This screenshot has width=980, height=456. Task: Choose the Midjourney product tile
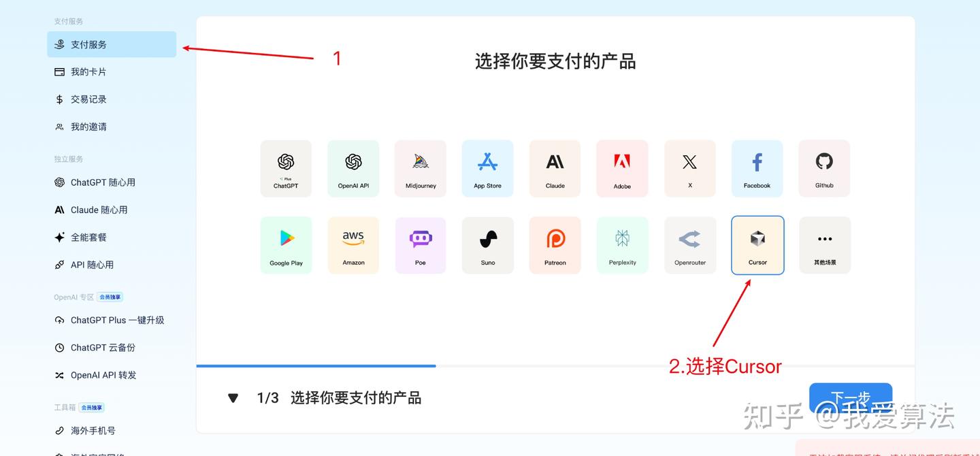tap(421, 169)
